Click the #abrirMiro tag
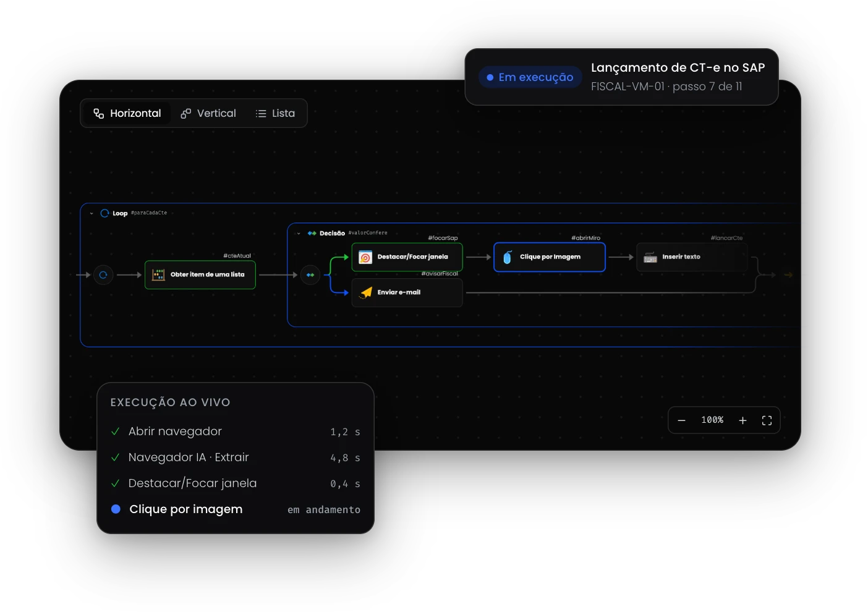Screen dimensions: 868x612 [586, 238]
